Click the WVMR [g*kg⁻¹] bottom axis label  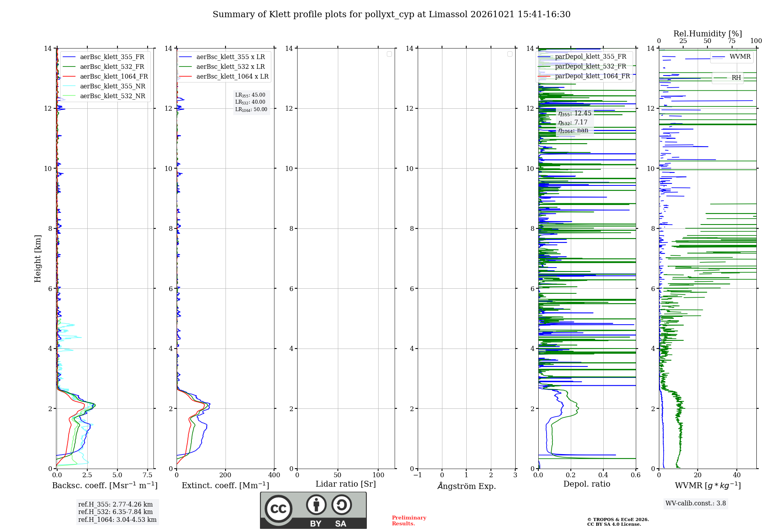click(x=708, y=485)
